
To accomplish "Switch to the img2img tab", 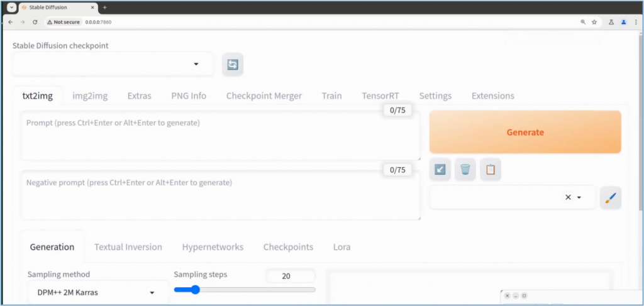I will click(90, 96).
